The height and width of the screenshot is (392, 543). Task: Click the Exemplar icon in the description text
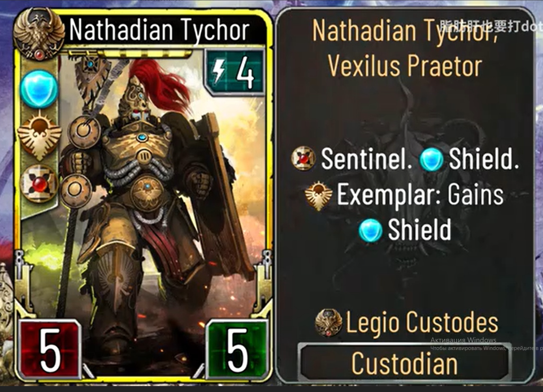(x=318, y=195)
